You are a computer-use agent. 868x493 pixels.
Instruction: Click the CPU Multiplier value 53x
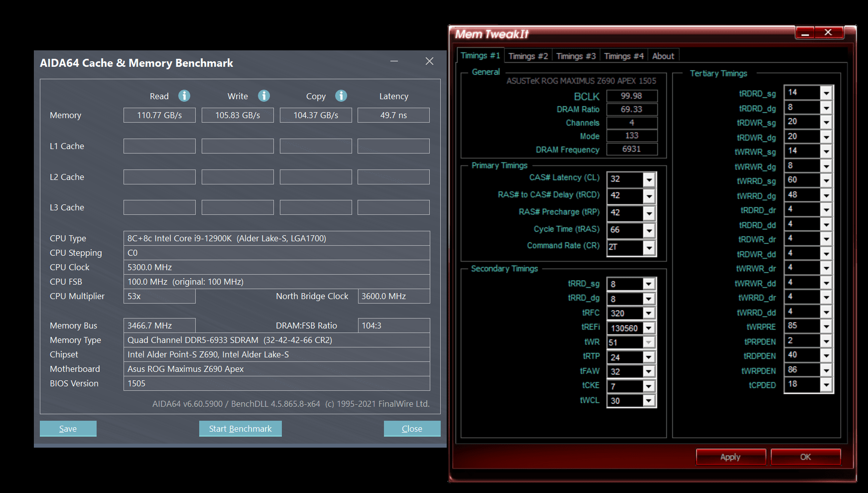click(x=159, y=296)
